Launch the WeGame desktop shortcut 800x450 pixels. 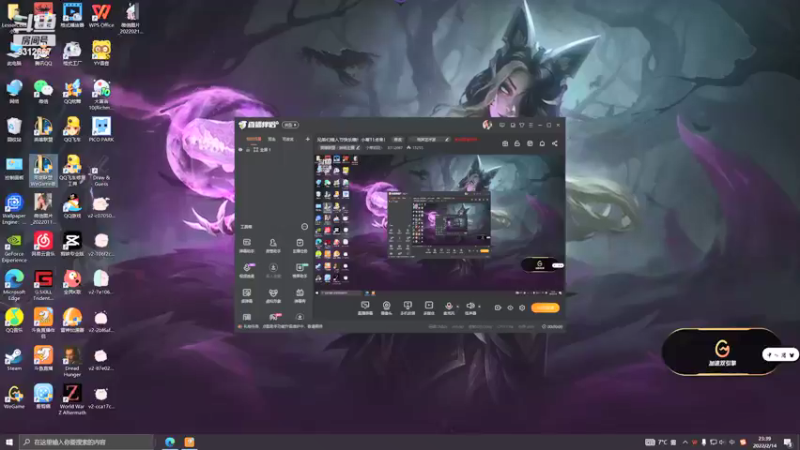[14, 396]
